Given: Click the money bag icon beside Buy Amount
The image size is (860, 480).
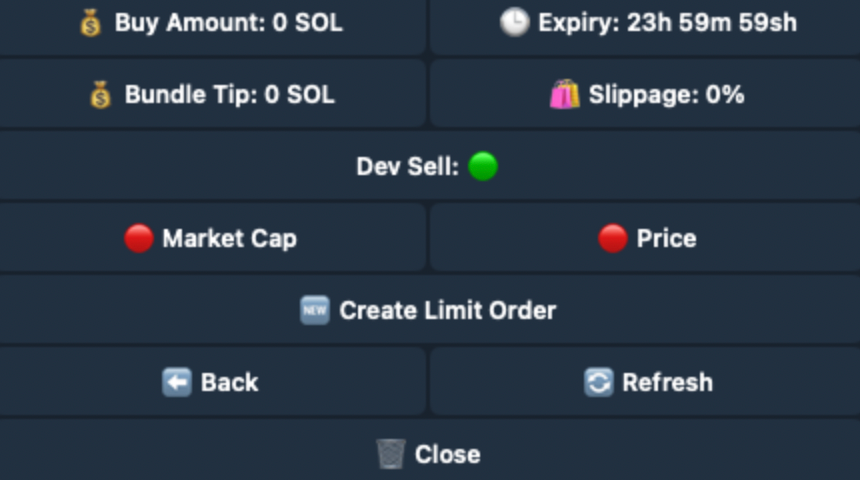Looking at the screenshot, I should pyautogui.click(x=91, y=23).
